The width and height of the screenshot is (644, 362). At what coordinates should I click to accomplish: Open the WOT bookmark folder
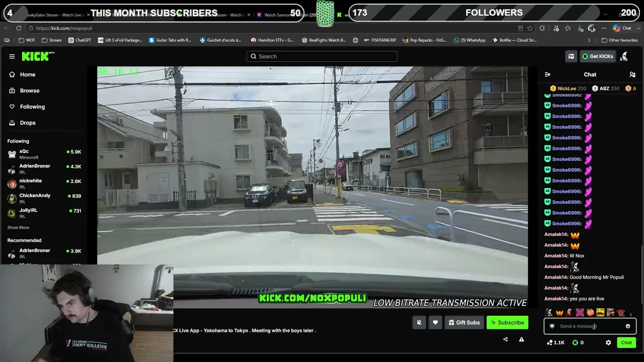27,40
